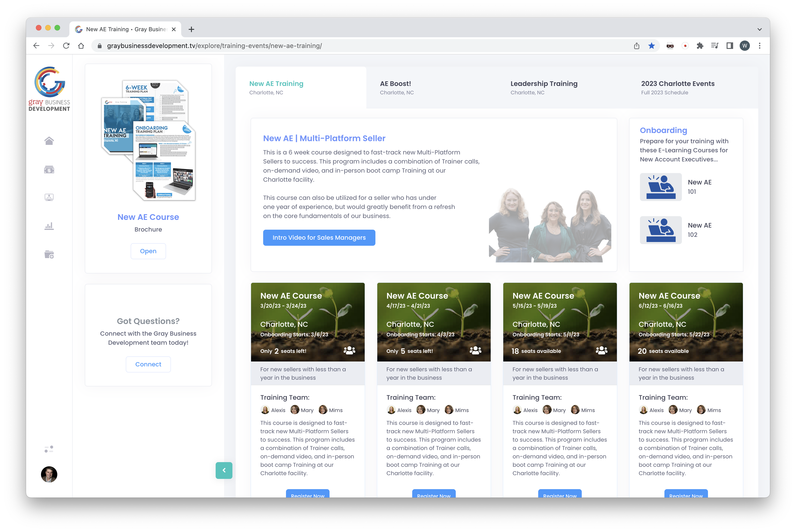Click the 'Only 5 seats left!' text

click(x=409, y=351)
